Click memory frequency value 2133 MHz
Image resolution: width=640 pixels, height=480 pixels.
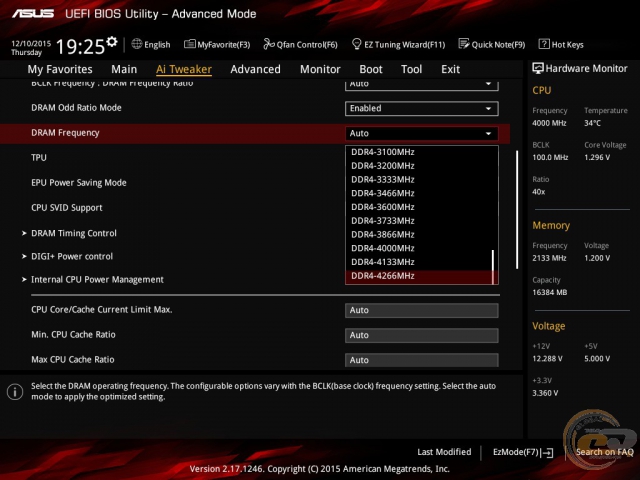(x=549, y=258)
